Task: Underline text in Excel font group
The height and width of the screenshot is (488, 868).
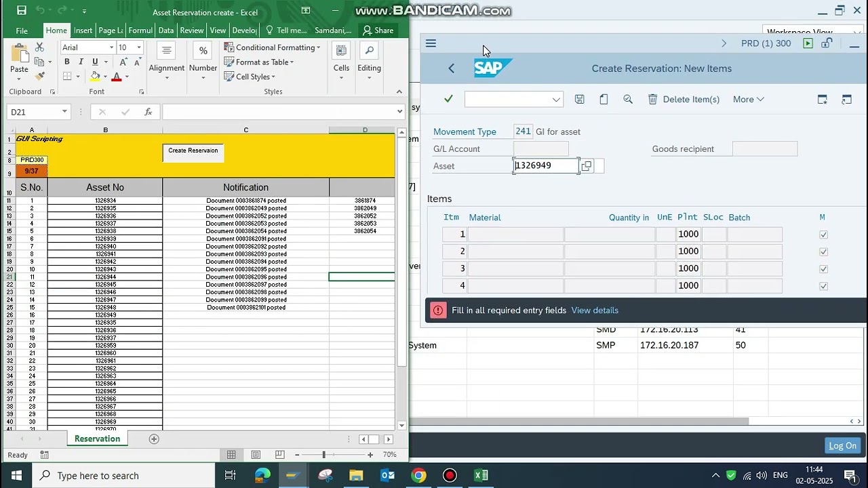Action: pyautogui.click(x=94, y=62)
